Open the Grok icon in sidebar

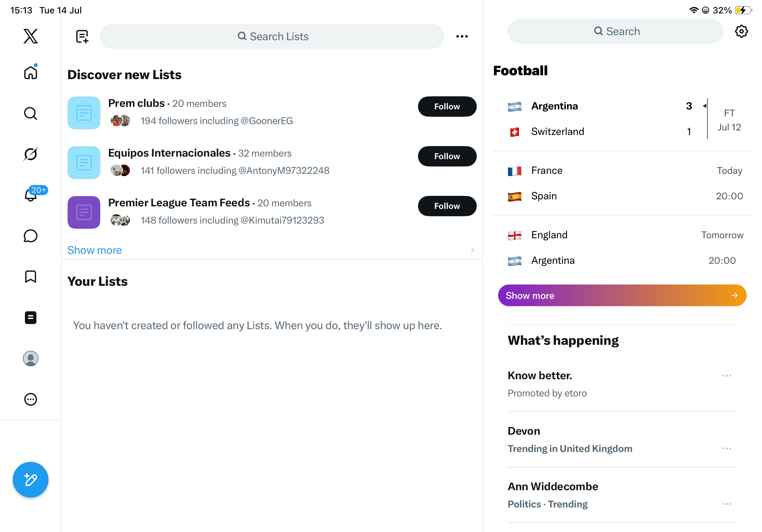pos(31,154)
